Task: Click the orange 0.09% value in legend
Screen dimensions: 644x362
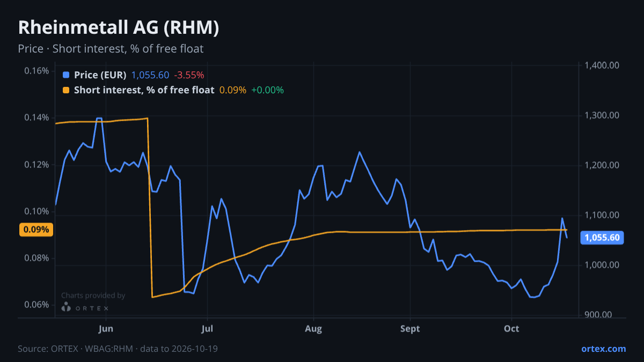Action: pos(233,90)
